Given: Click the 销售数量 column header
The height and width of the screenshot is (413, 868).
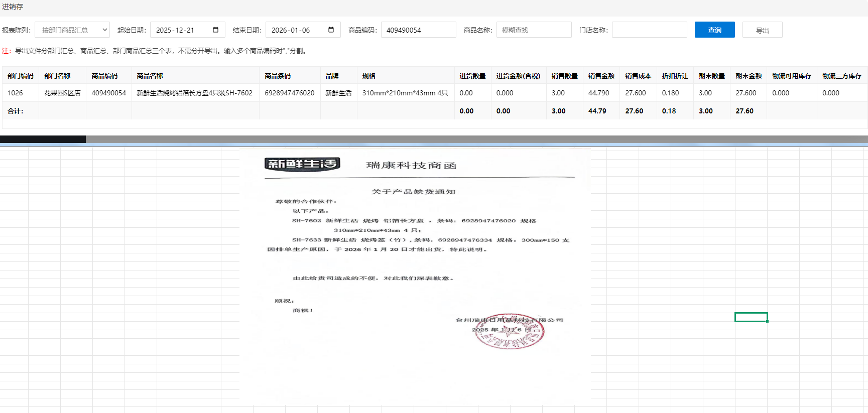Looking at the screenshot, I should [x=564, y=76].
